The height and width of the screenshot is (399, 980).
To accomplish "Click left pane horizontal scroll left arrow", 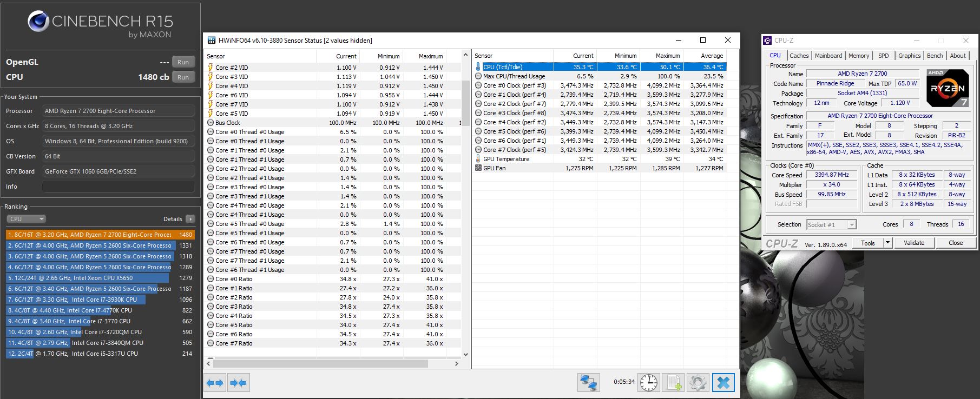I will [x=208, y=363].
